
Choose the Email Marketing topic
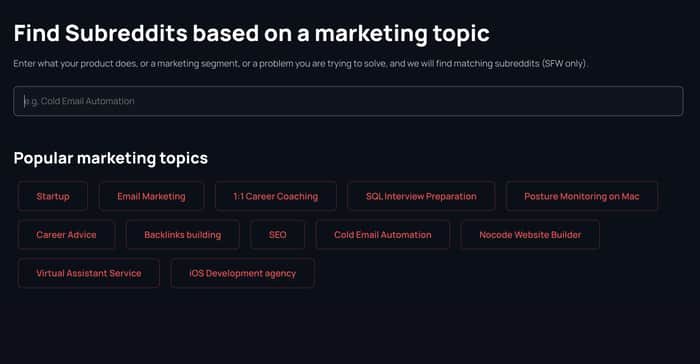click(151, 196)
